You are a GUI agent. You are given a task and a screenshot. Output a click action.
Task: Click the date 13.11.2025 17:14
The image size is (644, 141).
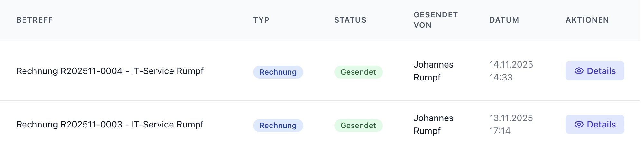coord(511,125)
